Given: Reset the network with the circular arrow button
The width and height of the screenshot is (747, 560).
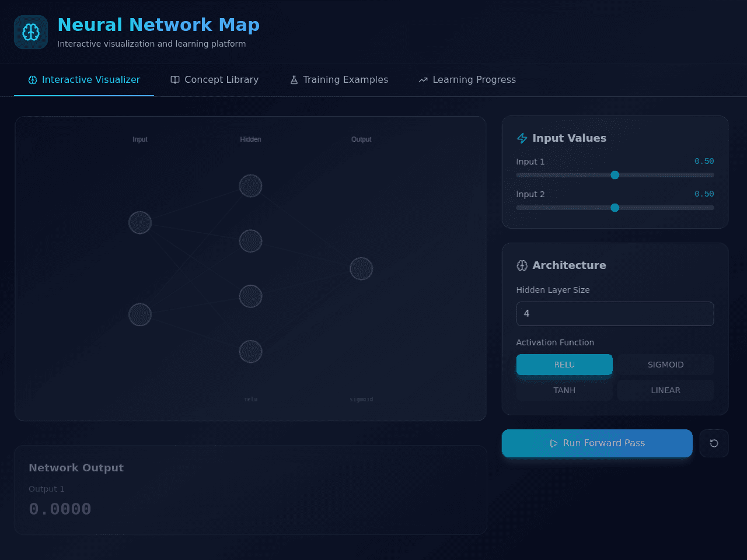Looking at the screenshot, I should (714, 443).
